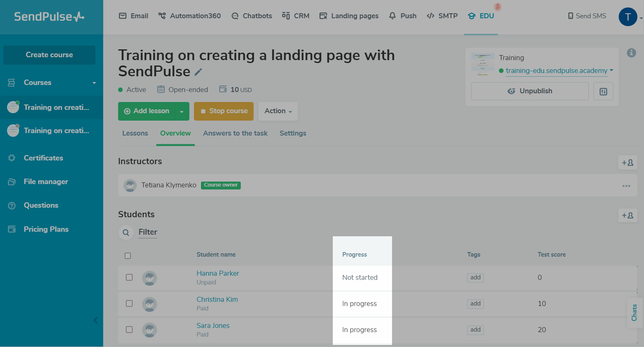Viewport: 644px width, 347px height.
Task: Click the Progress column header
Action: pyautogui.click(x=354, y=255)
